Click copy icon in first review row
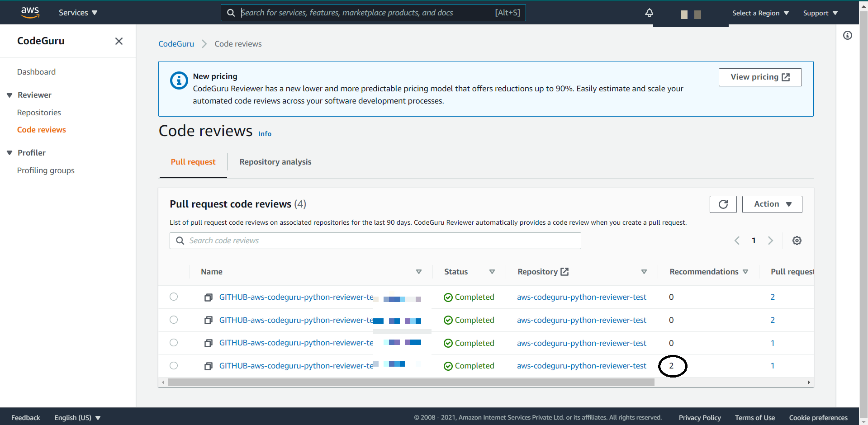Image resolution: width=868 pixels, height=425 pixels. point(208,297)
